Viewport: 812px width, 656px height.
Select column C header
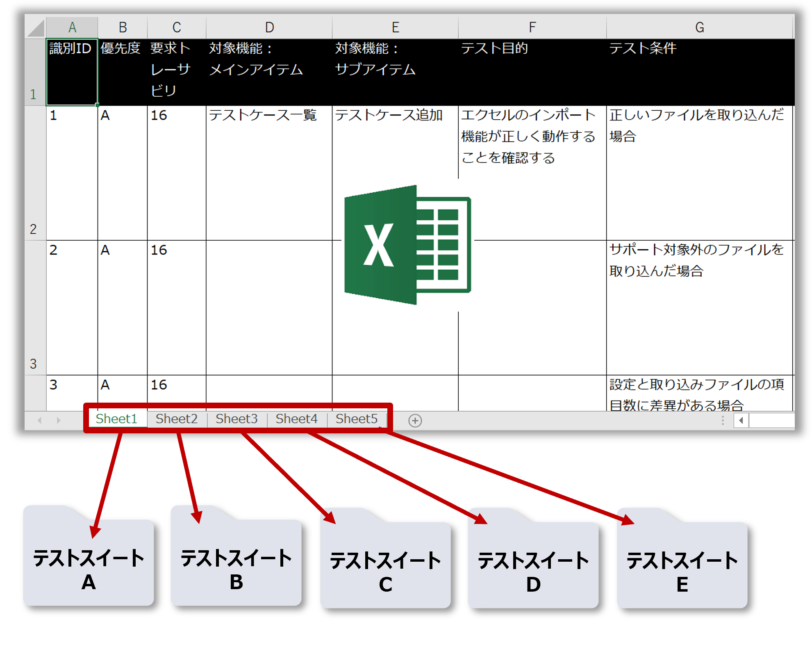pyautogui.click(x=177, y=27)
